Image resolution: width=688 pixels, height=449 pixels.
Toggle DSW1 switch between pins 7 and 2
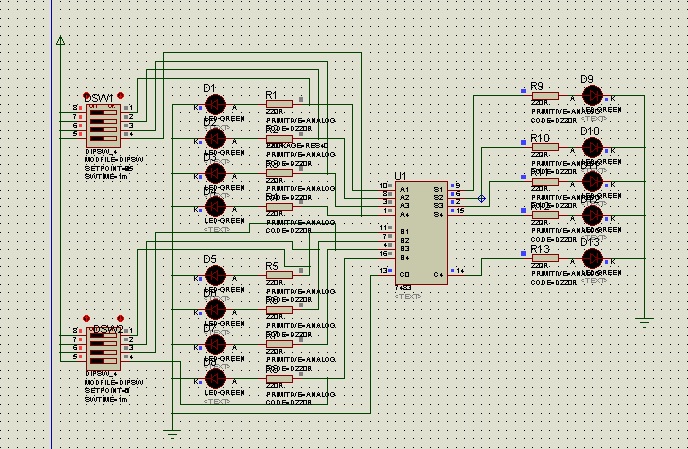(103, 121)
